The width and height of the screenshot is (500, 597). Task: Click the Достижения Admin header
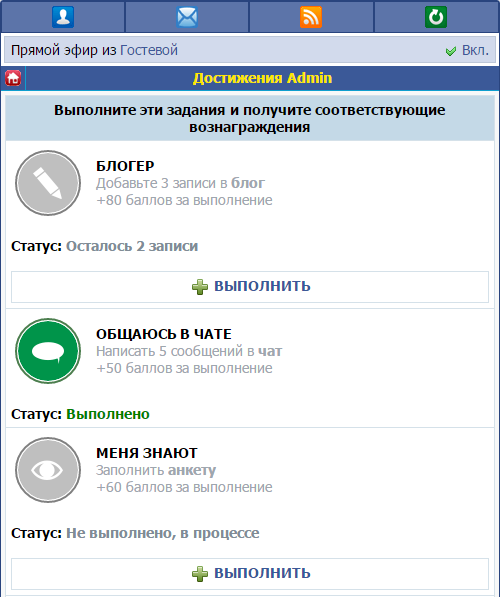tap(262, 78)
